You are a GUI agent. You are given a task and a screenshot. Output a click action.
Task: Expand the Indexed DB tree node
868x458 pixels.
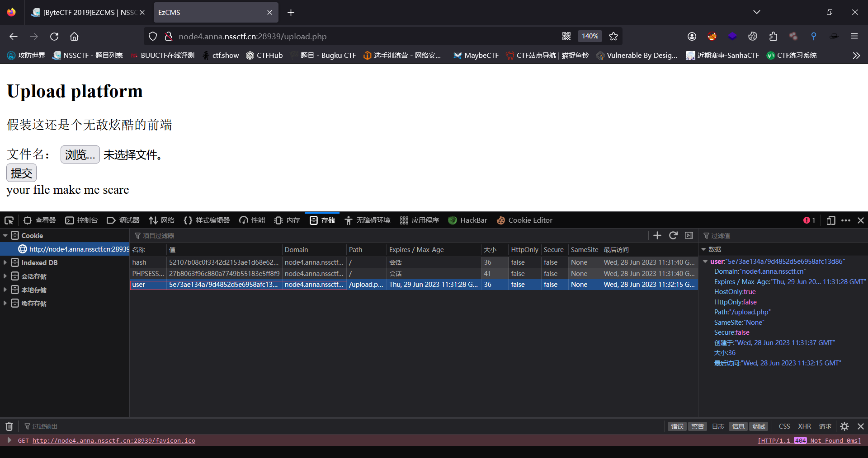(x=5, y=262)
